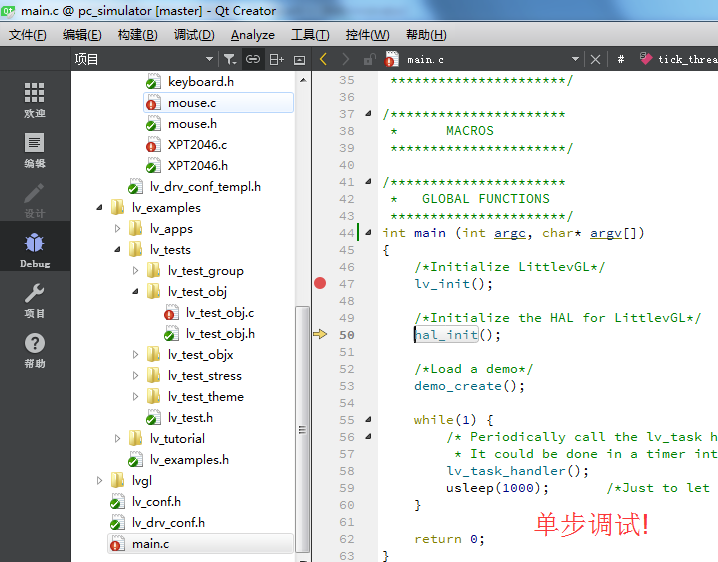Open the Welcome mode in sidebar
Screen dimensions: 718x562
click(35, 99)
